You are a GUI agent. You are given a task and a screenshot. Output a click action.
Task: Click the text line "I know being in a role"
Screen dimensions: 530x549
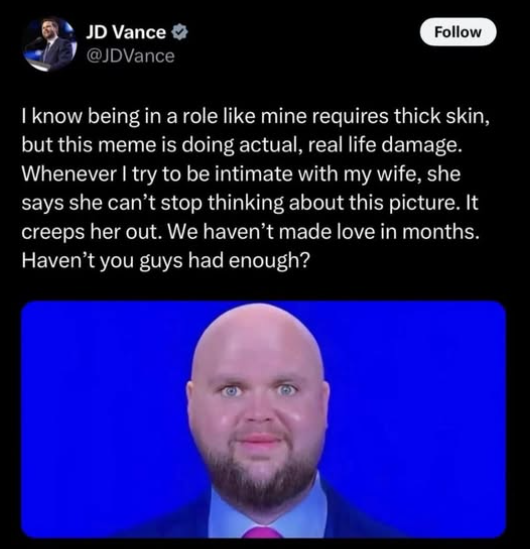coord(256,117)
